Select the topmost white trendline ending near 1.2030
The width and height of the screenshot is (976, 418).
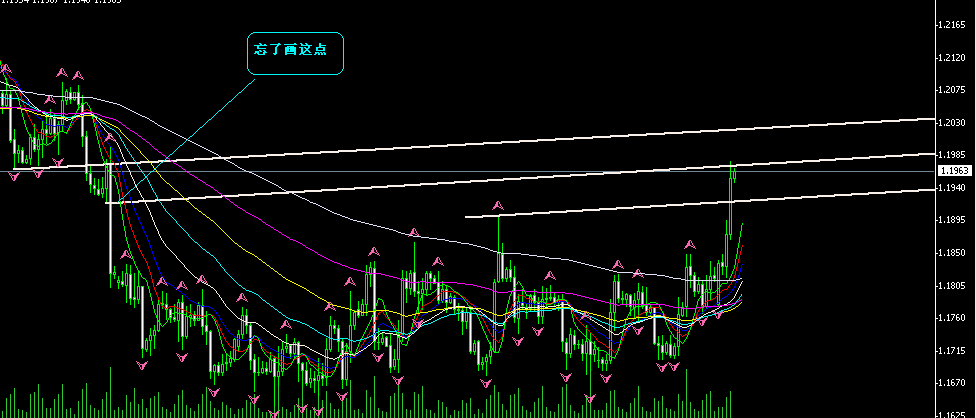tap(476, 143)
